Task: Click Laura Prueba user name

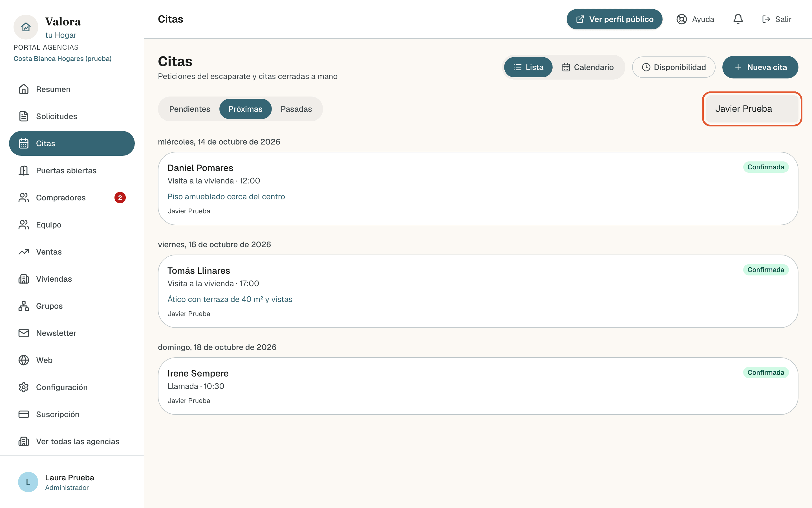Action: pos(69,478)
